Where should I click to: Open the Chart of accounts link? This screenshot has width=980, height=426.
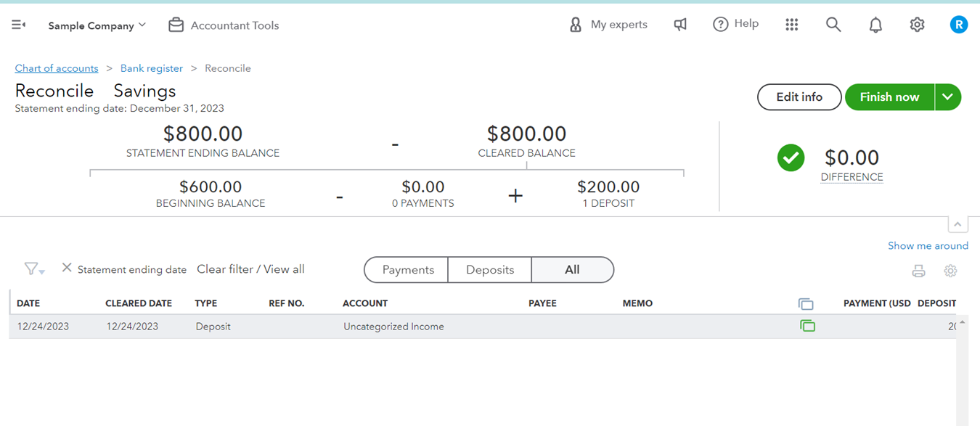pyautogui.click(x=57, y=68)
